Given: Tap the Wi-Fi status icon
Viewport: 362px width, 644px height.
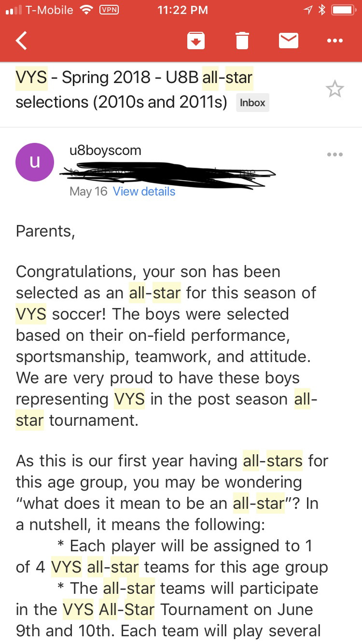Looking at the screenshot, I should click(86, 10).
